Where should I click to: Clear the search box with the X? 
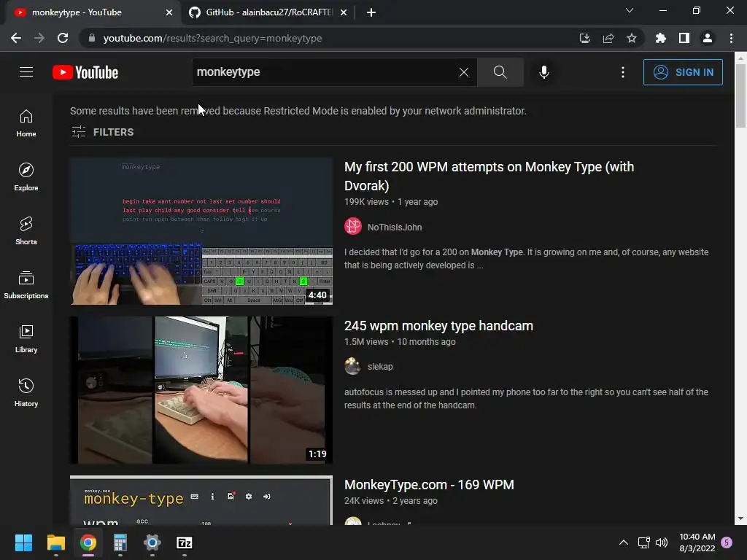463,72
